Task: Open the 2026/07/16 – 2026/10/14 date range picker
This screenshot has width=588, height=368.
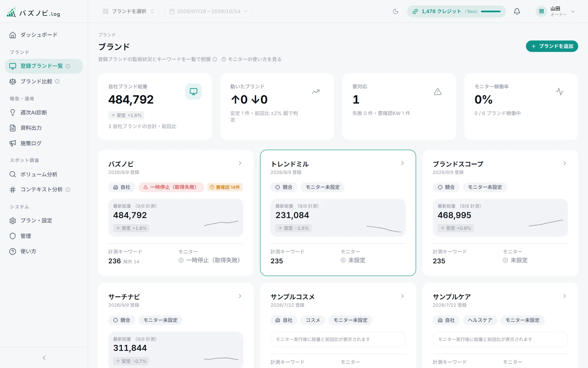Action: [x=209, y=11]
